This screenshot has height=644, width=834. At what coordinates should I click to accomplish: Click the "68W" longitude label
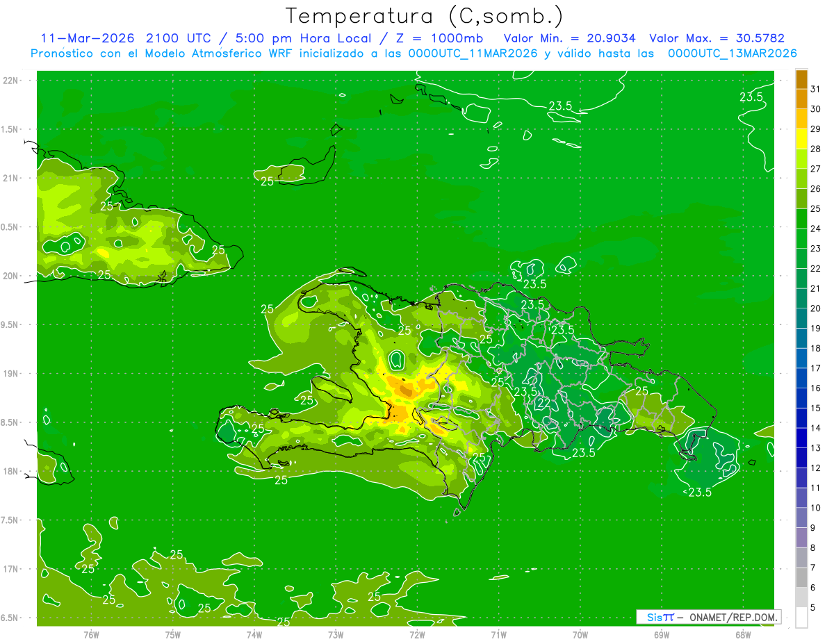coord(743,635)
